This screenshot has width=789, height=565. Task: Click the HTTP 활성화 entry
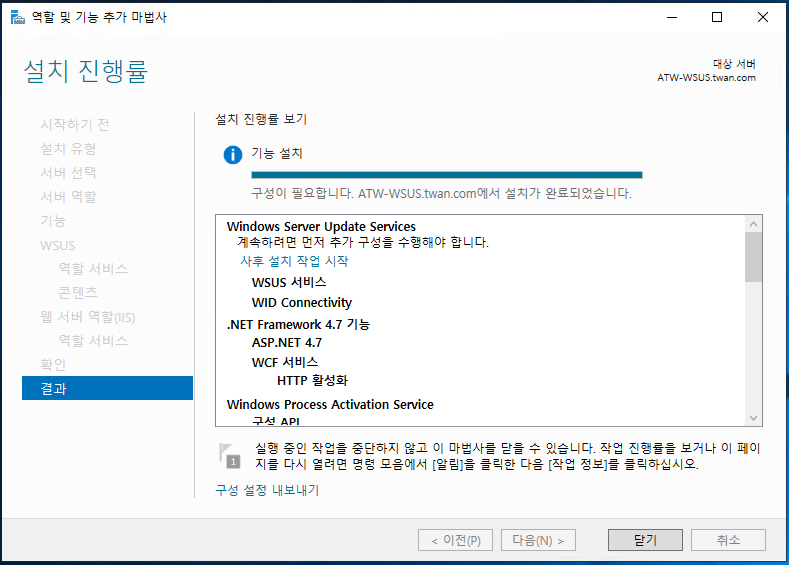312,380
